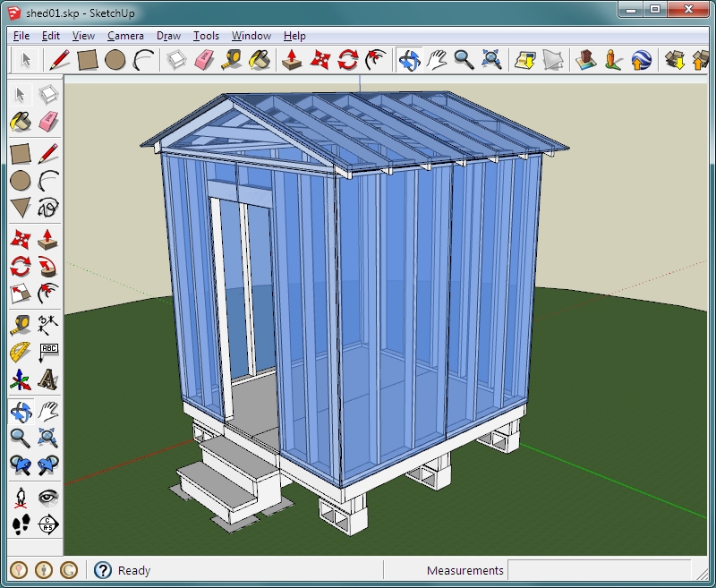This screenshot has height=588, width=716.
Task: Pick Paint Bucket in the left toolset
Action: (20, 122)
